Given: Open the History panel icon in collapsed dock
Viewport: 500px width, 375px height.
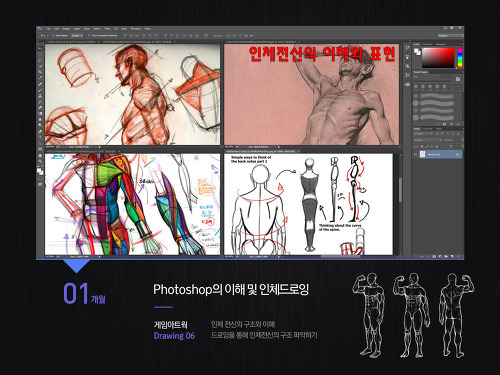Looking at the screenshot, I should [x=407, y=47].
